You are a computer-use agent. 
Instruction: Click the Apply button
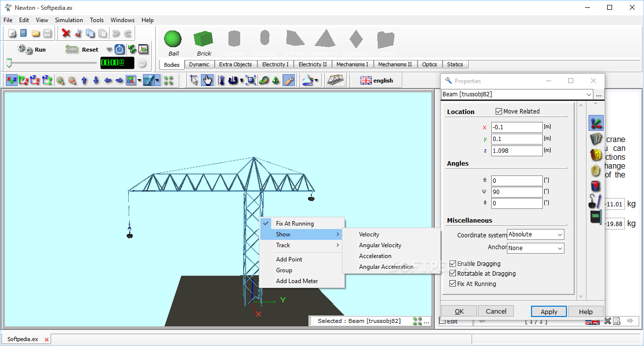point(549,312)
